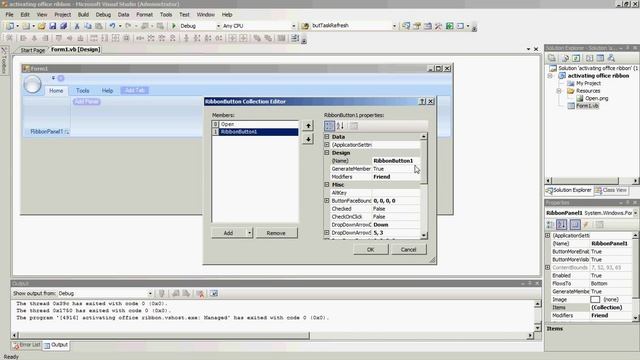
Task: Click the Save toolbar icon
Action: pos(52,26)
